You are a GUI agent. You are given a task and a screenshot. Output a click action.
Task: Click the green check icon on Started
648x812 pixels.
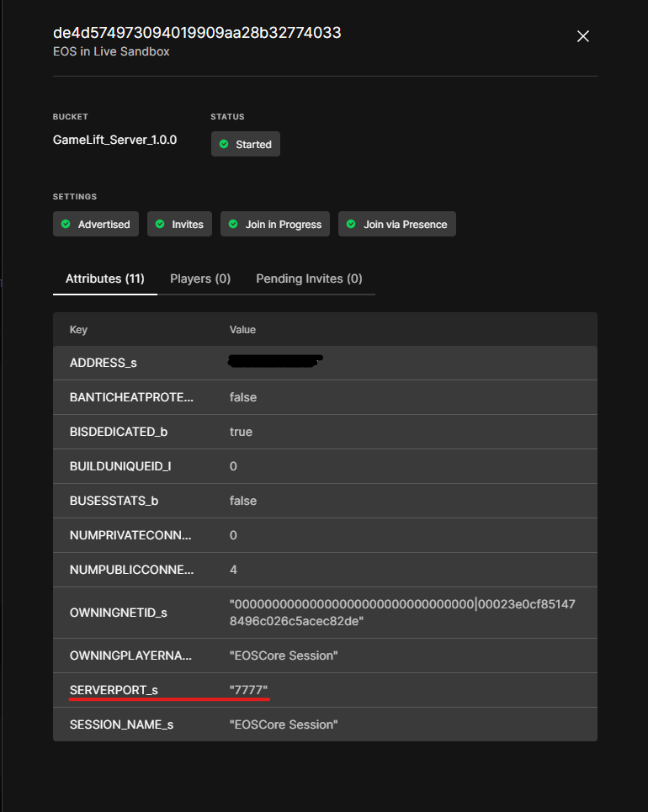pyautogui.click(x=224, y=144)
